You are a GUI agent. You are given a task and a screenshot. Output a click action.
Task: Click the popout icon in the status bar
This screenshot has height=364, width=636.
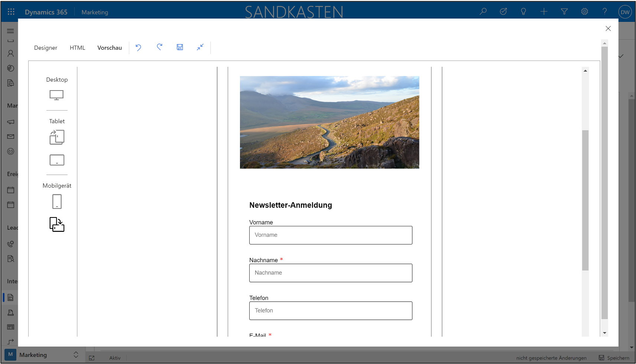pos(92,358)
